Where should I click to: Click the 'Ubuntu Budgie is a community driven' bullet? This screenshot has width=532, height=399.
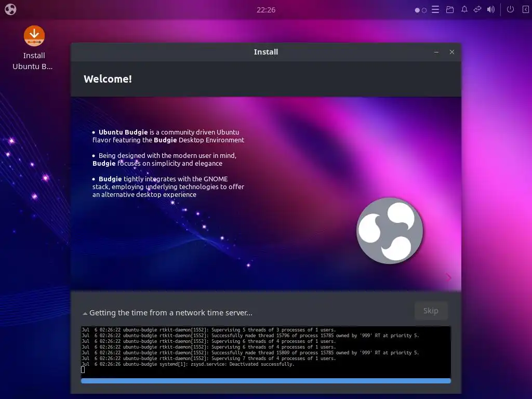[168, 136]
